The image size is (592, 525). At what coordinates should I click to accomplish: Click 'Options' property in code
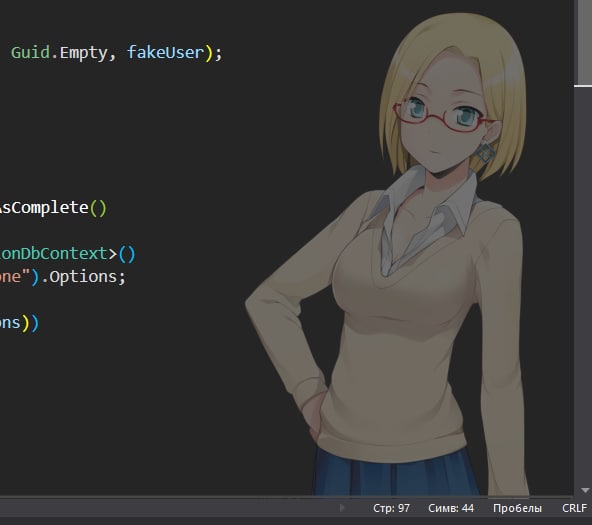[83, 277]
